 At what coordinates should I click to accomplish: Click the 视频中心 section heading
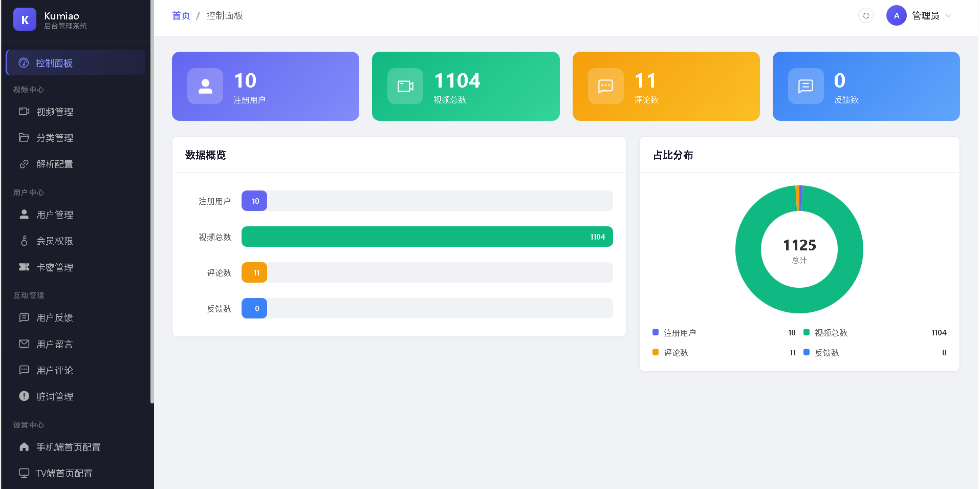click(x=29, y=90)
